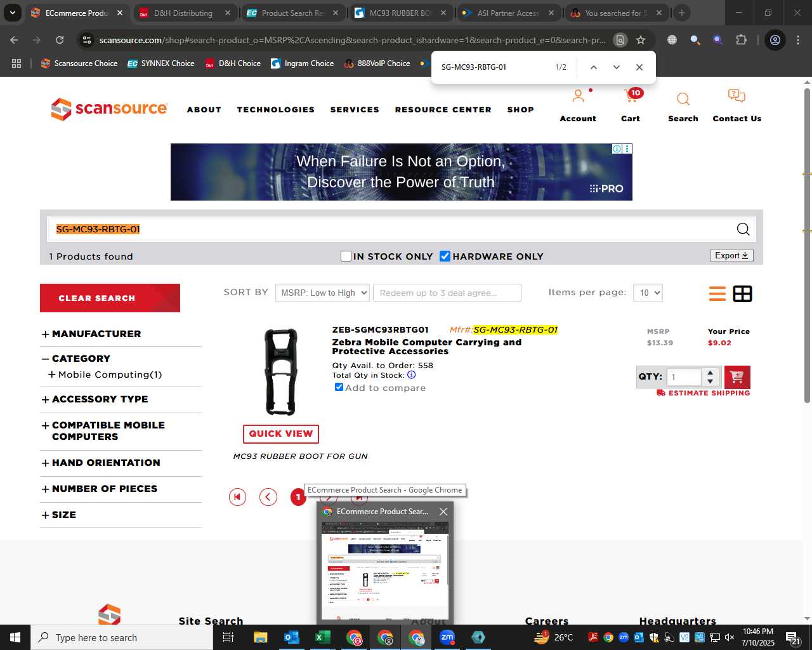Reload the page in Chrome
Viewport: 812px width, 650px height.
60,40
